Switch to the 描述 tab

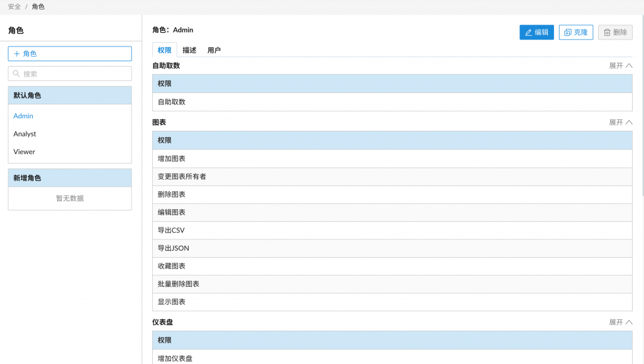point(189,50)
